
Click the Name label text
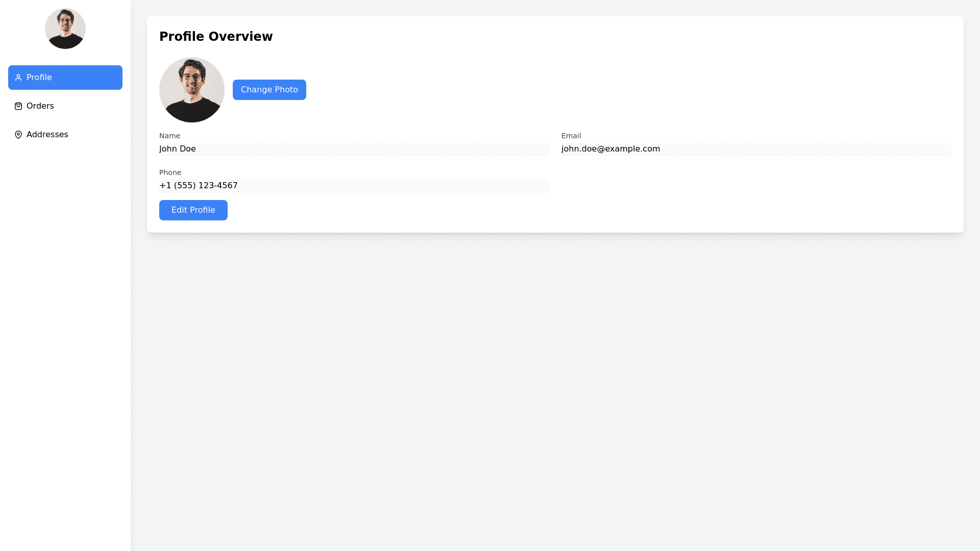(x=169, y=136)
